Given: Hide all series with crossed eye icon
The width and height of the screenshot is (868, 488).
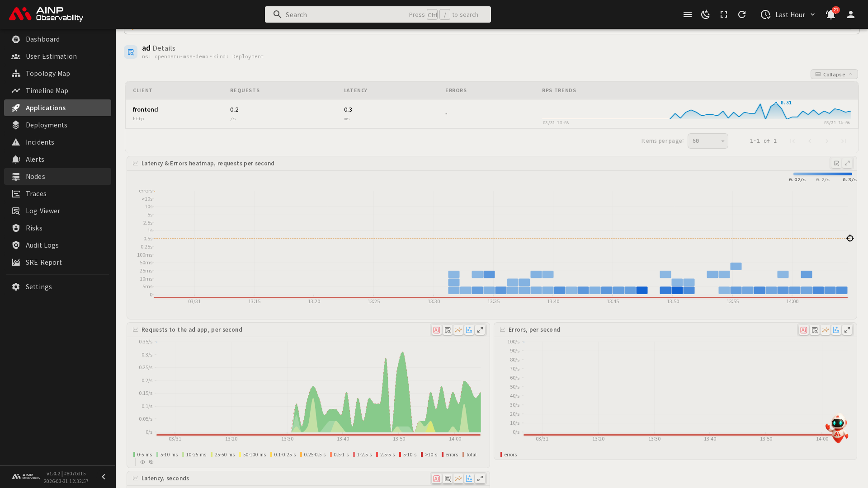Looking at the screenshot, I should point(151,462).
